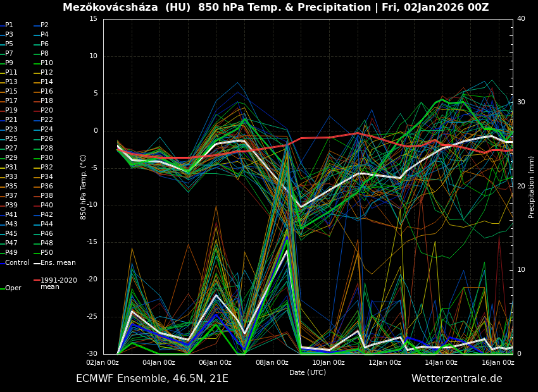Select the 12Jan 00z date tick
The height and width of the screenshot is (392, 538).
(x=385, y=362)
